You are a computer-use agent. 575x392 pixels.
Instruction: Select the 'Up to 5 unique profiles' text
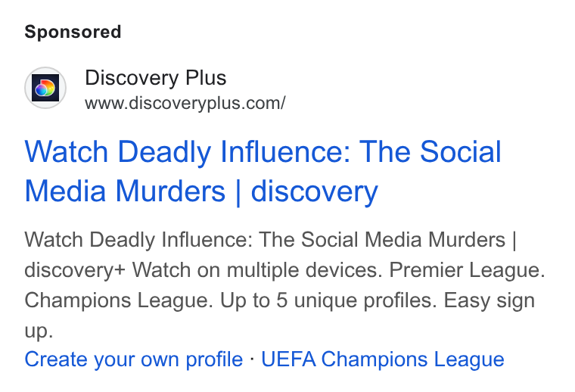tap(328, 300)
